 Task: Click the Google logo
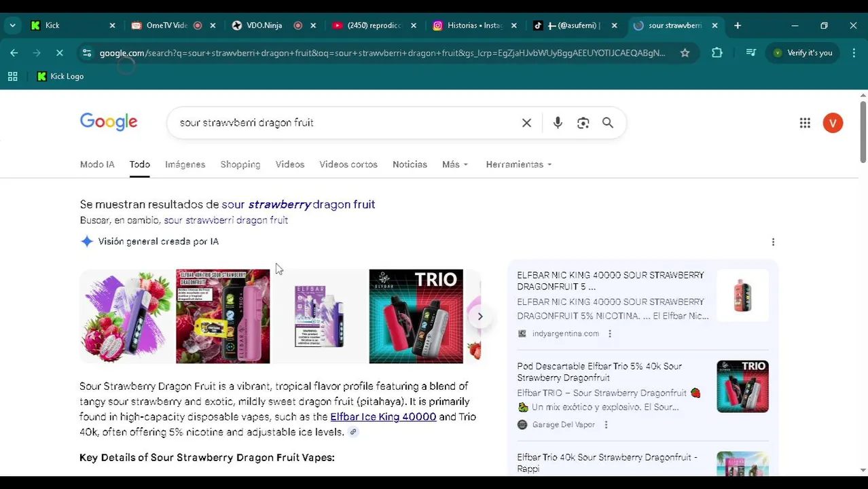pyautogui.click(x=109, y=122)
